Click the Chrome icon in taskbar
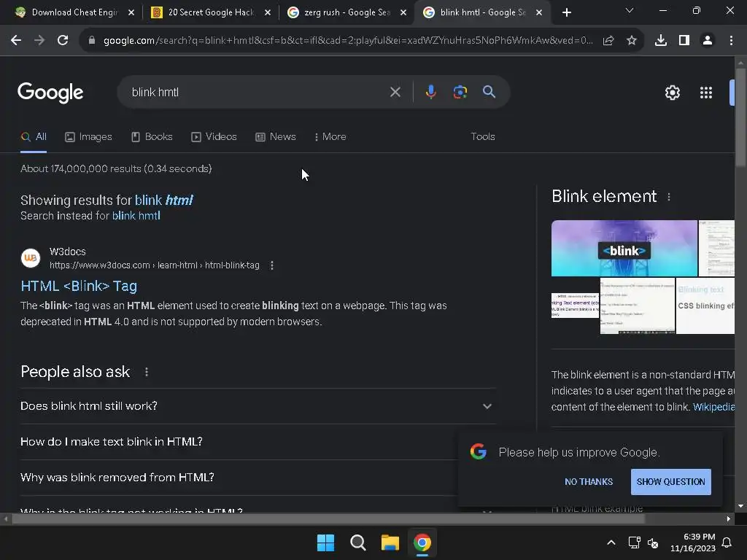The height and width of the screenshot is (560, 747). pos(422,542)
